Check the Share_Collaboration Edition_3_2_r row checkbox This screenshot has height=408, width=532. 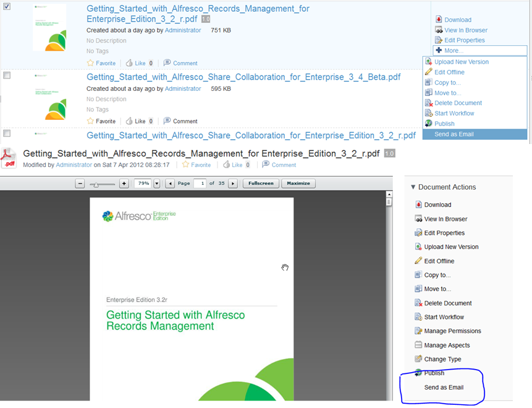pos(7,133)
